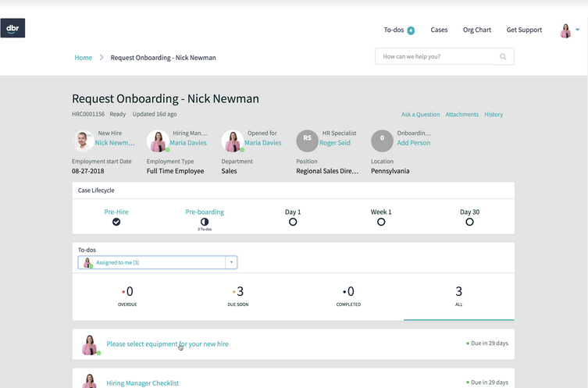This screenshot has width=588, height=388.
Task: Open the History link
Action: point(494,114)
